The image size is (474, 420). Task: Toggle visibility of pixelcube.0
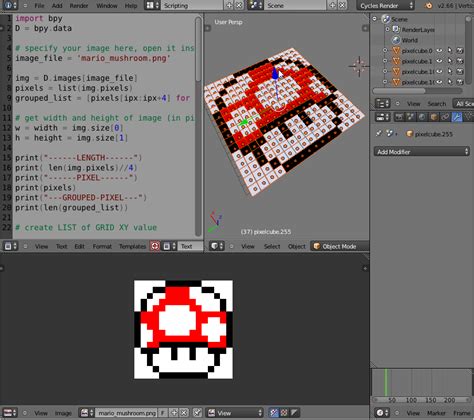click(x=440, y=50)
